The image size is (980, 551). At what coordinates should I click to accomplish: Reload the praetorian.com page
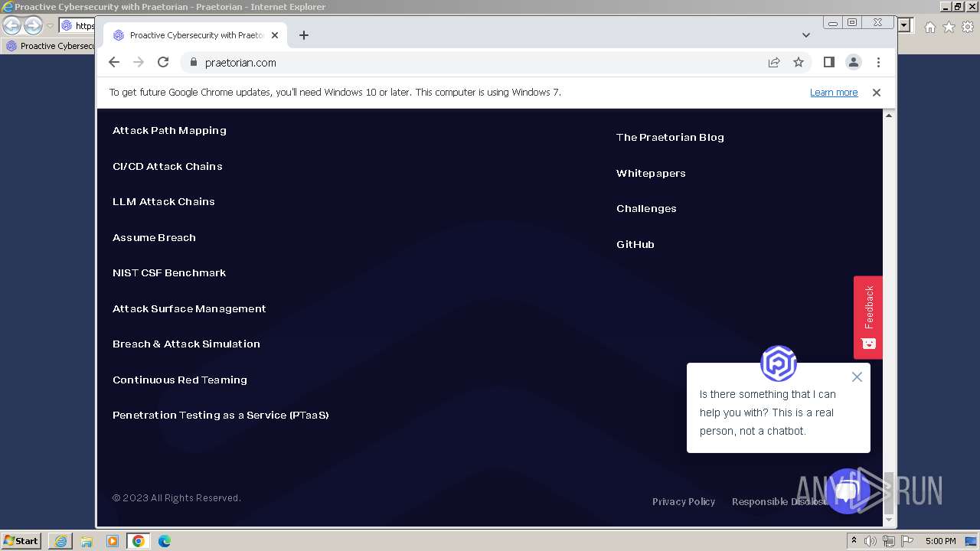[x=163, y=63]
